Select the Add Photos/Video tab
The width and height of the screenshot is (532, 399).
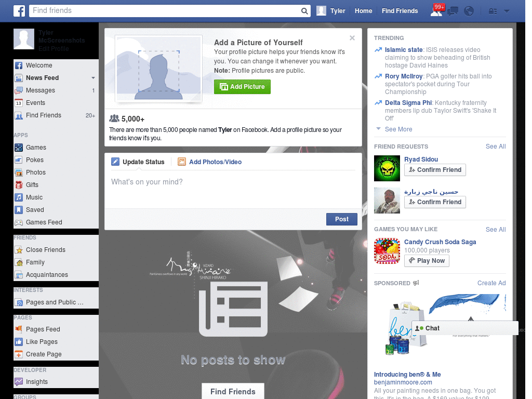[210, 162]
